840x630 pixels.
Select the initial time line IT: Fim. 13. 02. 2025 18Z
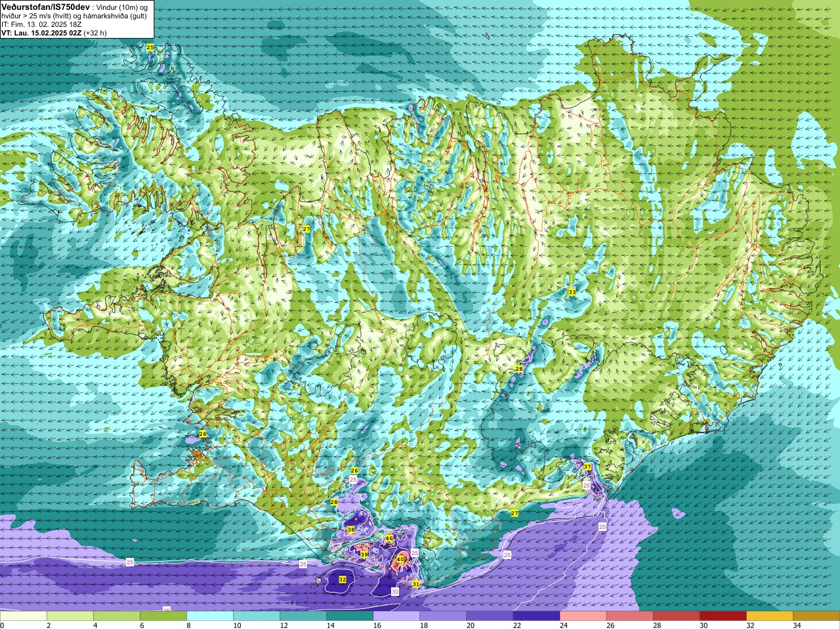[x=41, y=24]
